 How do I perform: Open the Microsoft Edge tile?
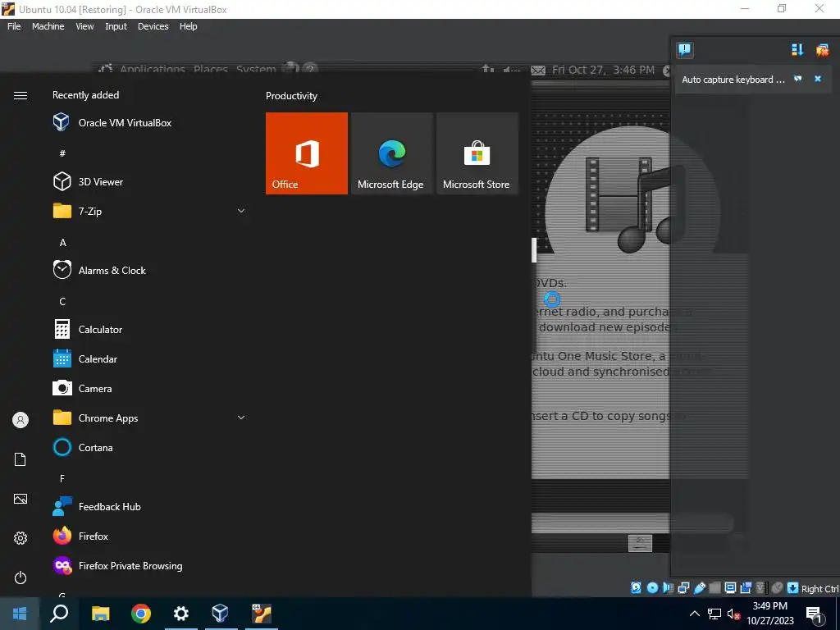(x=391, y=153)
